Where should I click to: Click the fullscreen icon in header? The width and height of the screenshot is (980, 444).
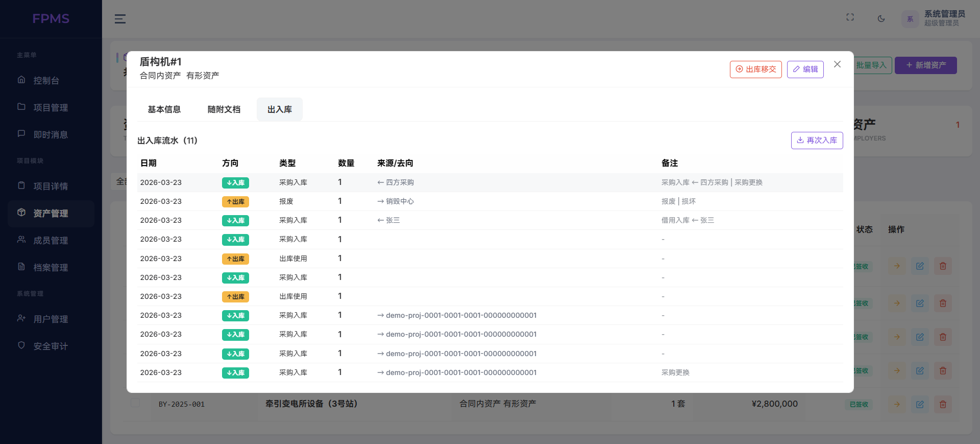point(850,17)
